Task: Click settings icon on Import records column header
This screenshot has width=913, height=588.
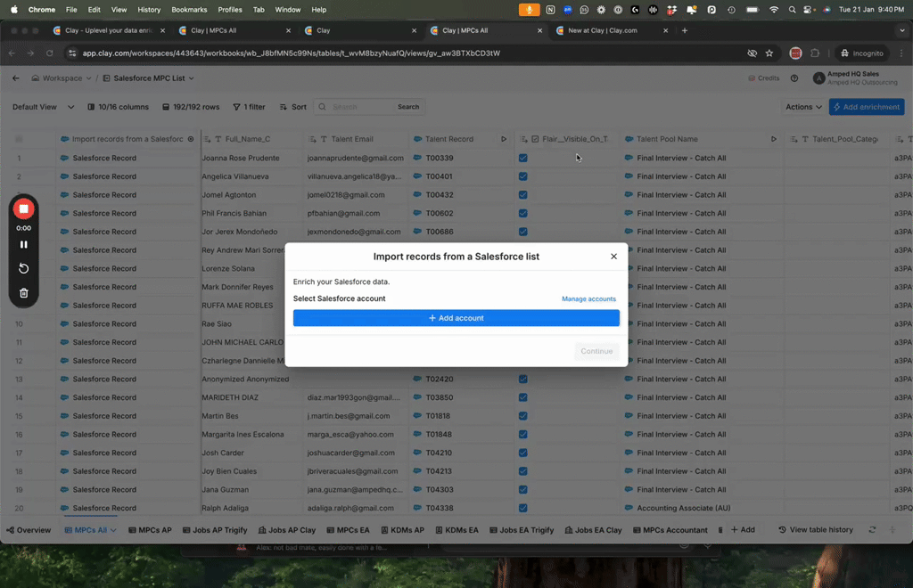Action: pyautogui.click(x=191, y=139)
